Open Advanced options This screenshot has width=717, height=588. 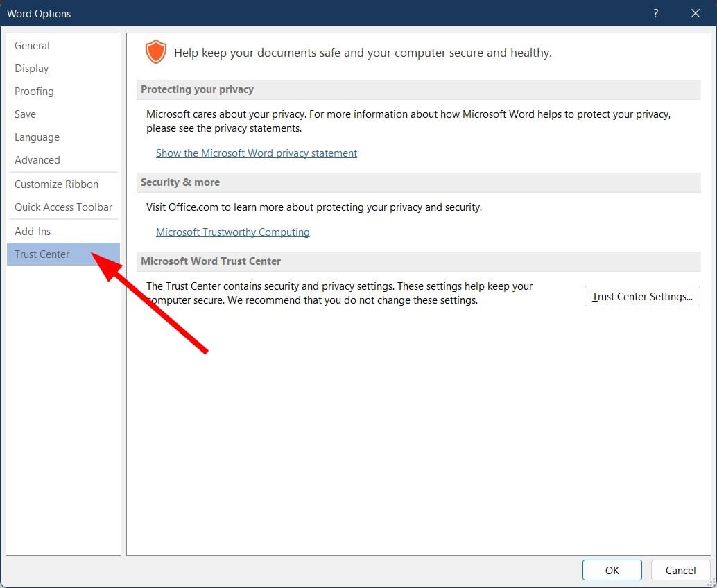tap(64, 160)
